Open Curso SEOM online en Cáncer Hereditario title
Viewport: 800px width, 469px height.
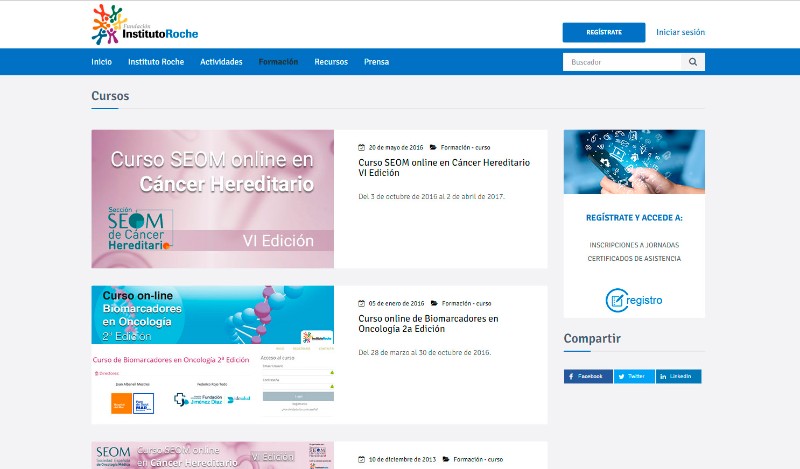pyautogui.click(x=444, y=168)
